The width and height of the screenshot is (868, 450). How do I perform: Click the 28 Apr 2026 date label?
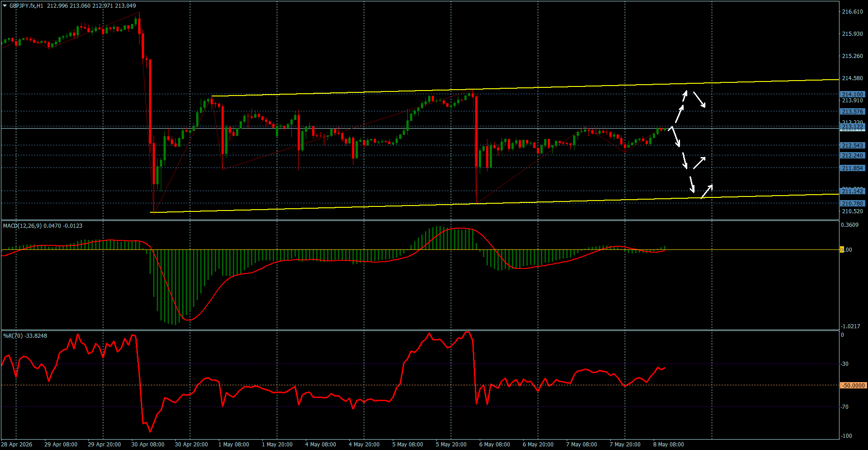[x=17, y=445]
